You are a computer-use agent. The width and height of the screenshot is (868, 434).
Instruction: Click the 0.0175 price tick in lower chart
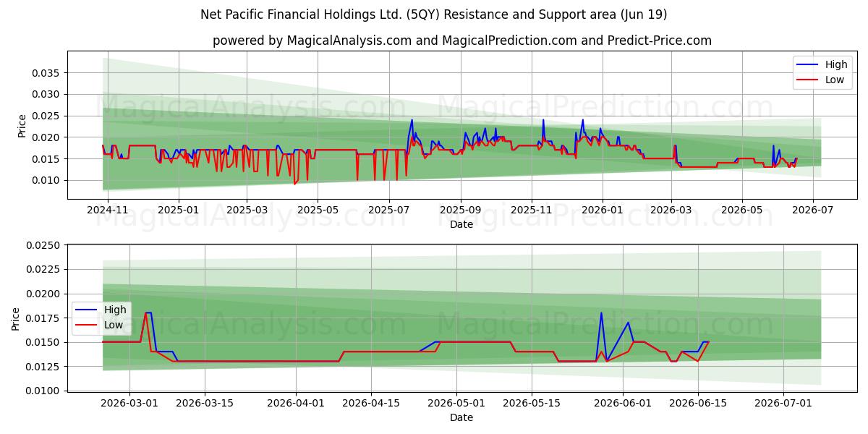coord(43,318)
